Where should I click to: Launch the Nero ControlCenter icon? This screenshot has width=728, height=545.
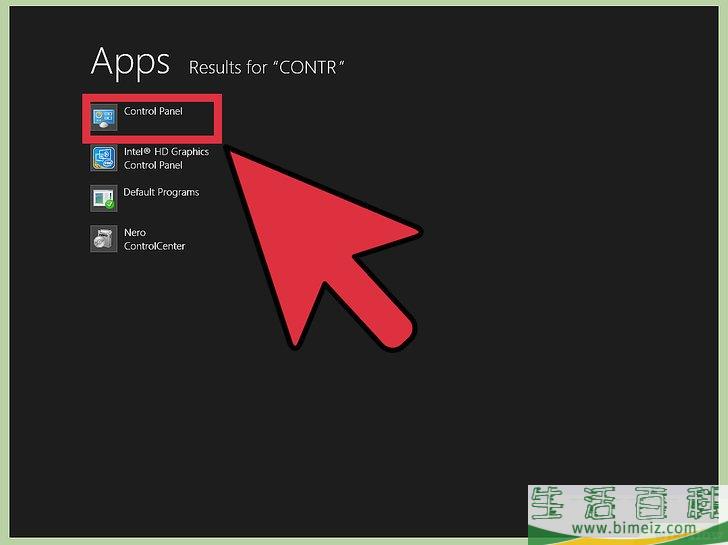pos(104,239)
